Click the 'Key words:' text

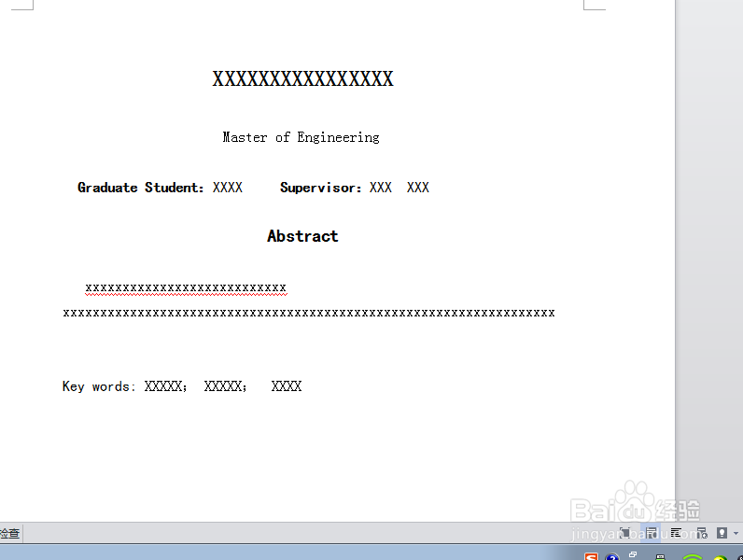point(99,386)
